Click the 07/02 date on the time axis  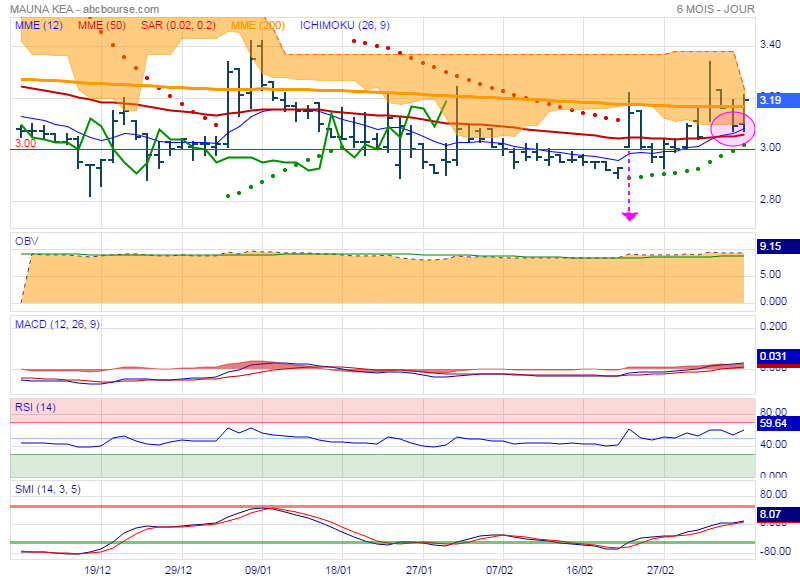tap(499, 570)
